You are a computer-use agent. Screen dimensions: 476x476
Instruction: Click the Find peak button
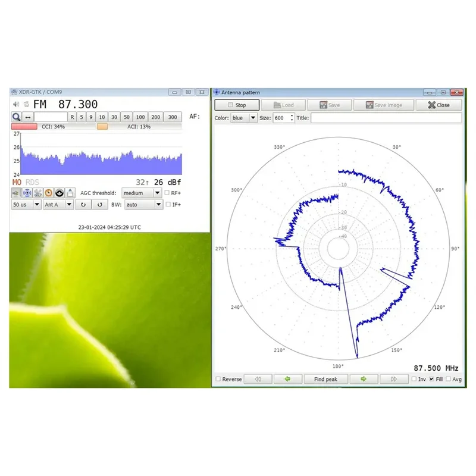click(x=325, y=378)
